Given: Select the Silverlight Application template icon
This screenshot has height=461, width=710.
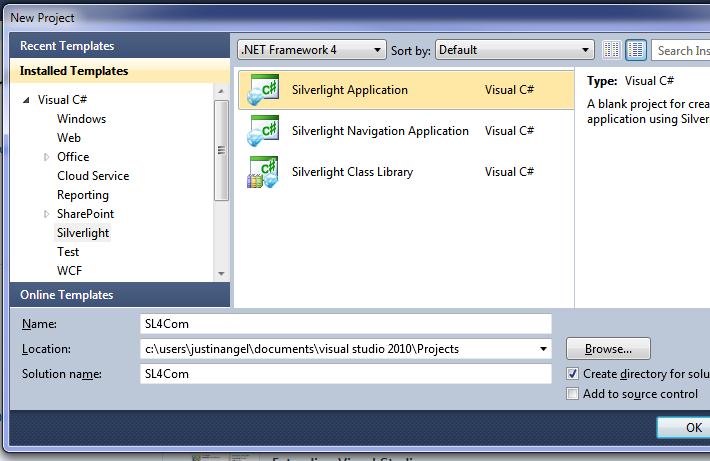Looking at the screenshot, I should pyautogui.click(x=263, y=90).
